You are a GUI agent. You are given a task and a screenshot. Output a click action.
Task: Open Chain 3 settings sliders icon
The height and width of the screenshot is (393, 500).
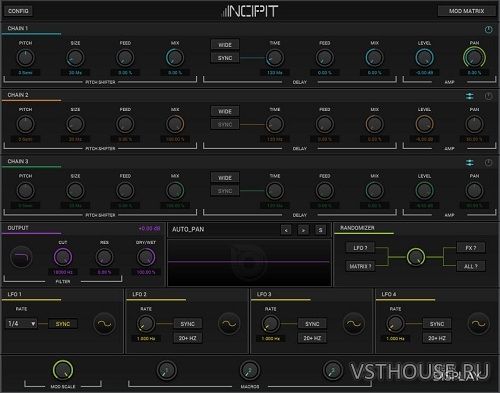pyautogui.click(x=469, y=163)
